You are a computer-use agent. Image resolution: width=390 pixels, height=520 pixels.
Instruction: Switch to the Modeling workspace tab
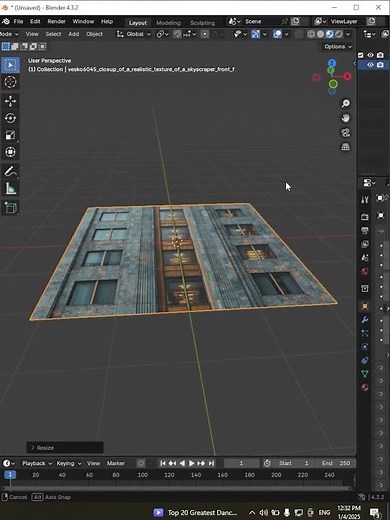[168, 23]
